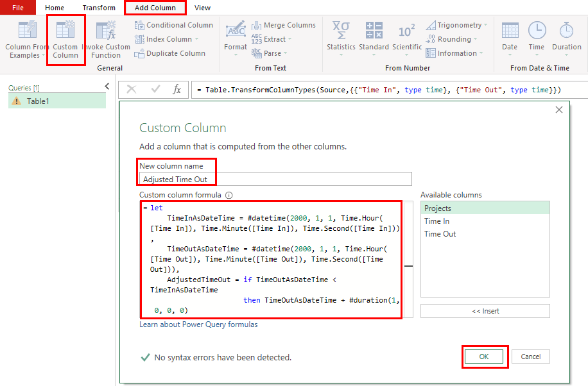588x386 pixels.
Task: Select Time Out in Available columns
Action: point(485,234)
